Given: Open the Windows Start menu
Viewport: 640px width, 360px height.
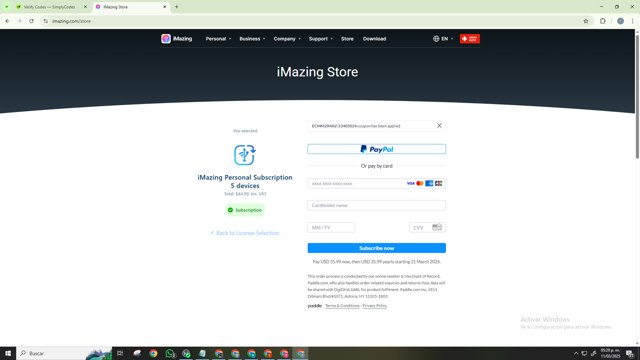Looking at the screenshot, I should [x=8, y=353].
